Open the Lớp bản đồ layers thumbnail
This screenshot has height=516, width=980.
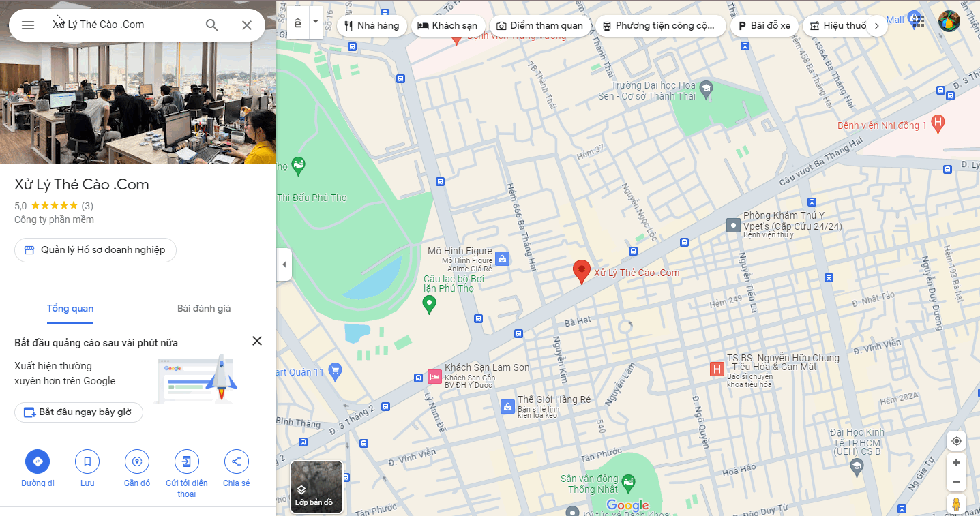click(x=316, y=487)
